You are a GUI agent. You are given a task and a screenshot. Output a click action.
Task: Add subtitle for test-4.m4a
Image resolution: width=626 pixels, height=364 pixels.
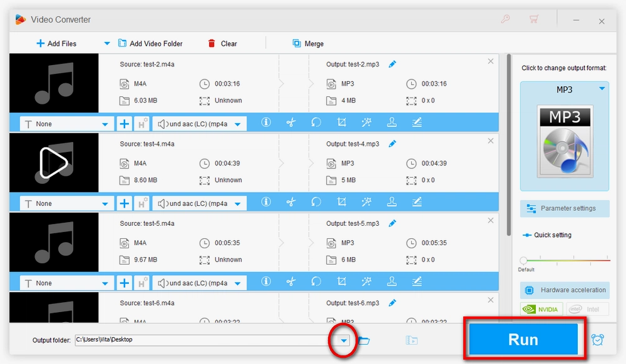(124, 204)
